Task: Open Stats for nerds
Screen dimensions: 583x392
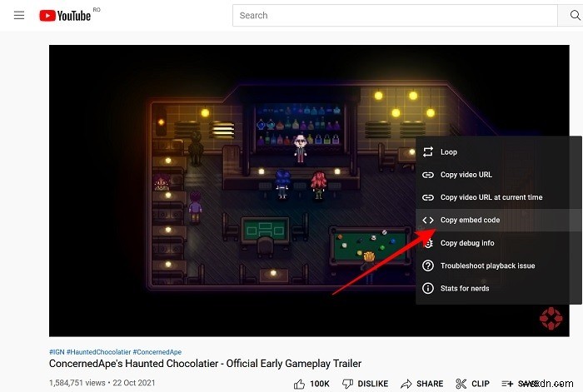Action: point(498,288)
